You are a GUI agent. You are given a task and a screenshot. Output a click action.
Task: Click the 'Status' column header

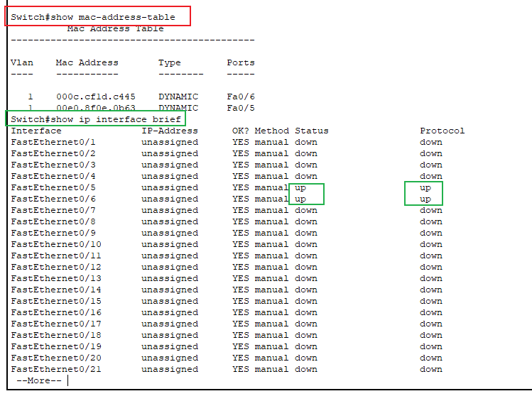[x=312, y=131]
